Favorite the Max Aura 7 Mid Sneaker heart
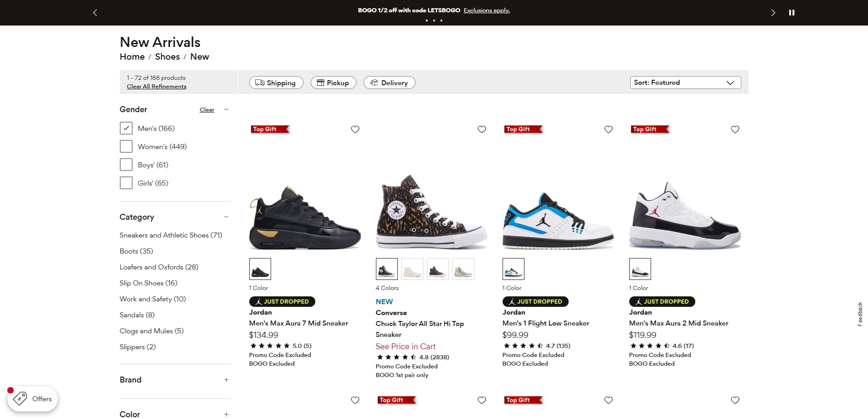868x419 pixels. tap(355, 129)
